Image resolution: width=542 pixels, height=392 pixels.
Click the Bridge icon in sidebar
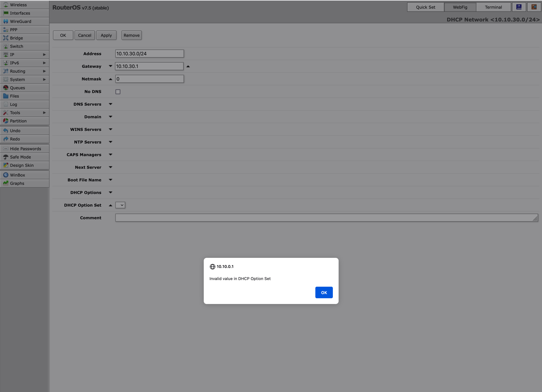pos(6,38)
